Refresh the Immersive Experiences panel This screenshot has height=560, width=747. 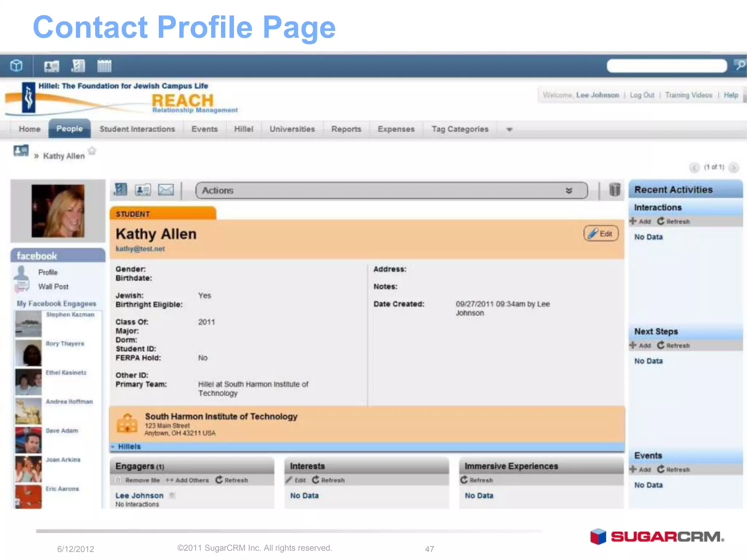pos(476,480)
